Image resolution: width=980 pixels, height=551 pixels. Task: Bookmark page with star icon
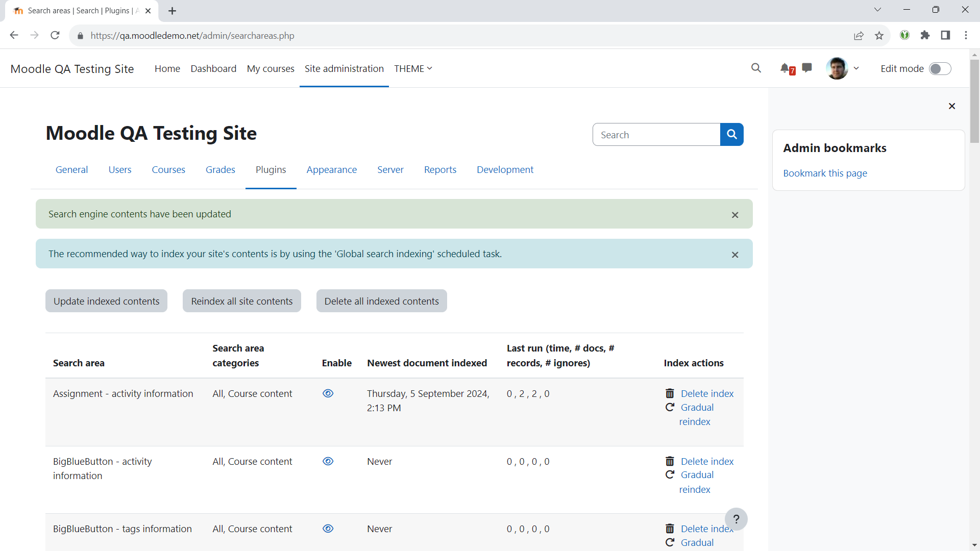click(879, 35)
